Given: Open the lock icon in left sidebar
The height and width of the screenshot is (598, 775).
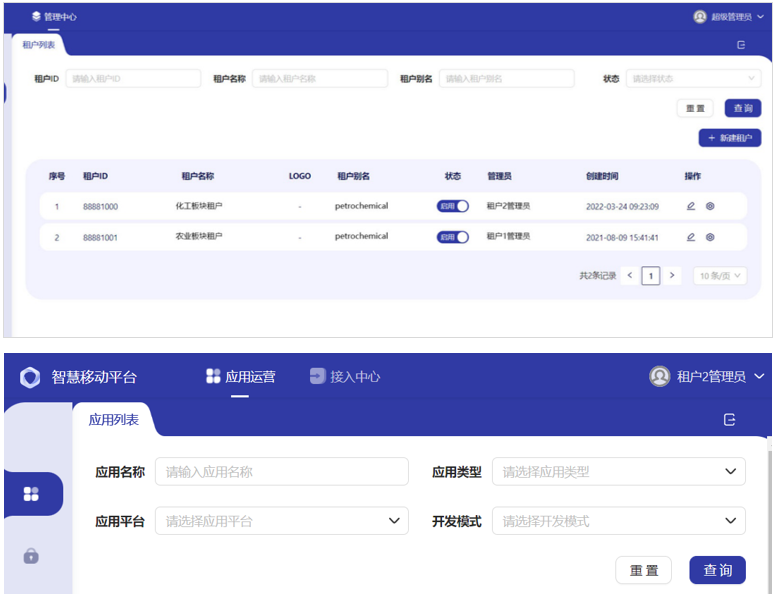Looking at the screenshot, I should [x=31, y=555].
